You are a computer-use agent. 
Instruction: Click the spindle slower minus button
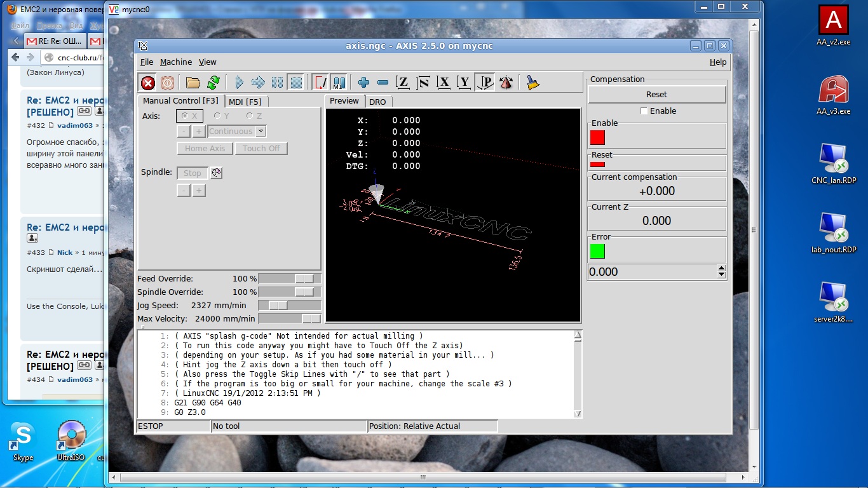click(x=184, y=191)
